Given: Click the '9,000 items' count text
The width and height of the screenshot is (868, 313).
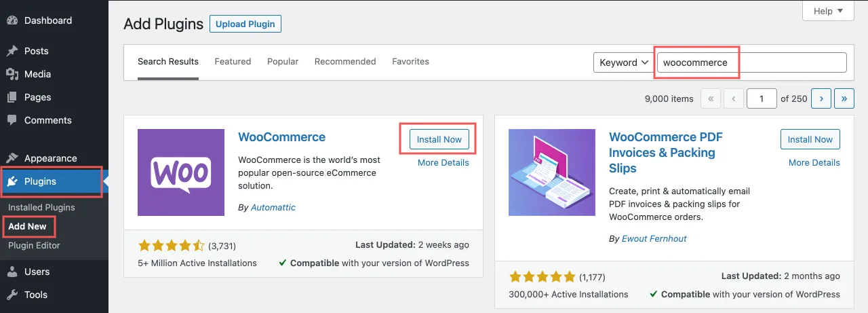Looking at the screenshot, I should click(669, 98).
